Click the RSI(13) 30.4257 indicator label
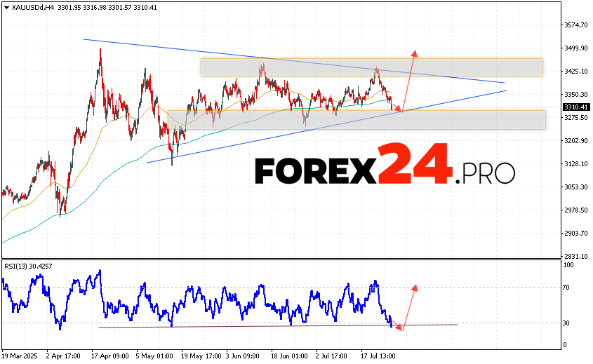Viewport: 593px width, 364px height. (x=28, y=267)
